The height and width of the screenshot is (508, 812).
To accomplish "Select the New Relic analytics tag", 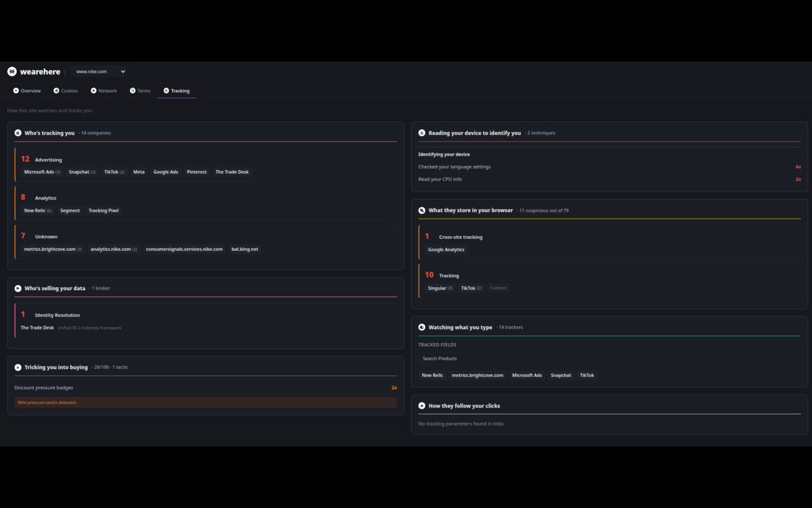I will tap(37, 211).
